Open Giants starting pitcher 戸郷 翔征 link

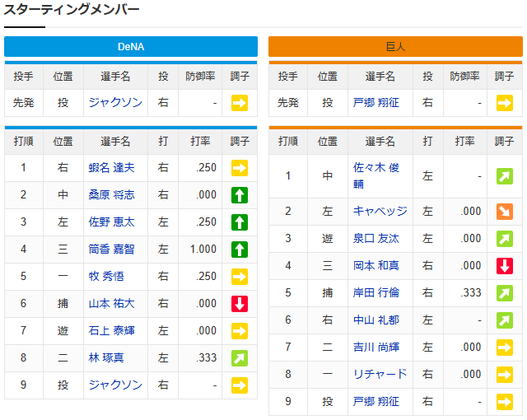coord(376,102)
